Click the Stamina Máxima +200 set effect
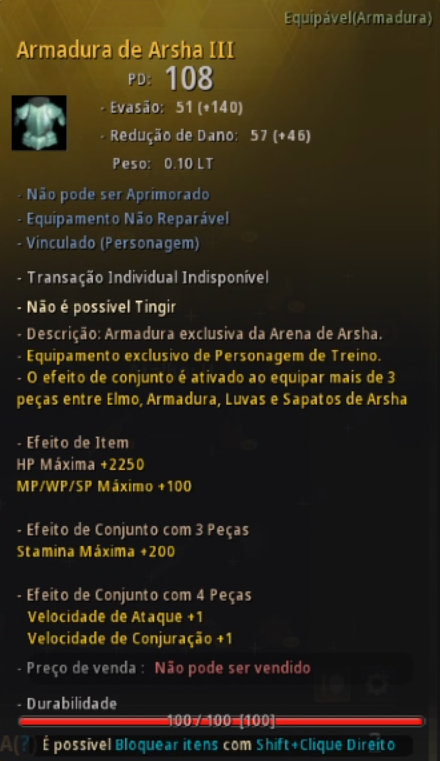 [x=96, y=551]
